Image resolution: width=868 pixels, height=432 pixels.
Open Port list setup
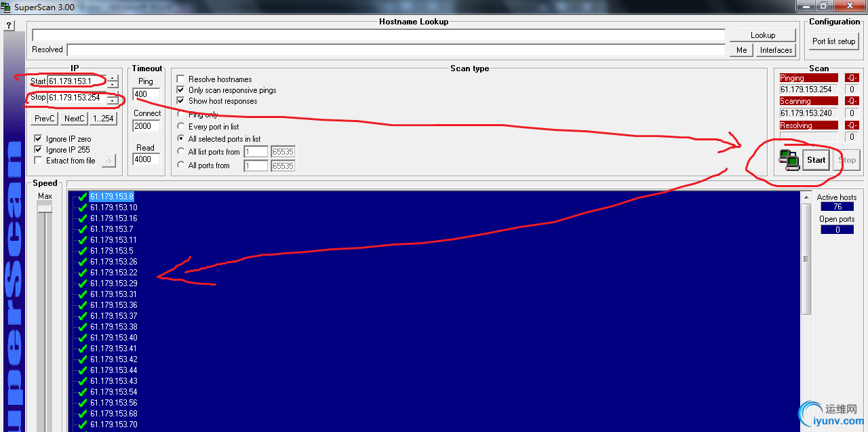tap(834, 41)
